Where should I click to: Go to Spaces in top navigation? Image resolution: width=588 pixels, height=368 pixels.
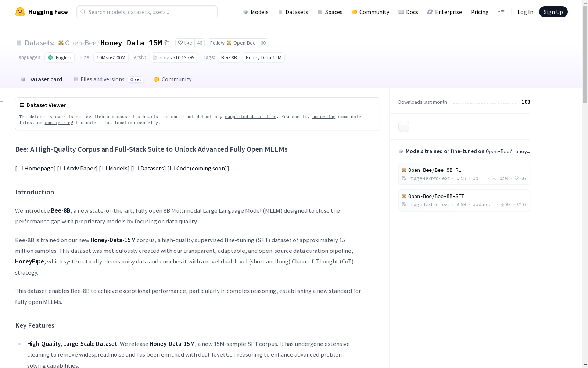(x=330, y=12)
